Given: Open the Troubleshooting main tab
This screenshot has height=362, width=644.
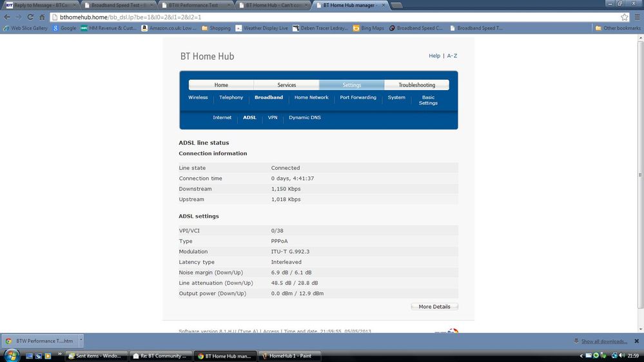Looking at the screenshot, I should (416, 85).
